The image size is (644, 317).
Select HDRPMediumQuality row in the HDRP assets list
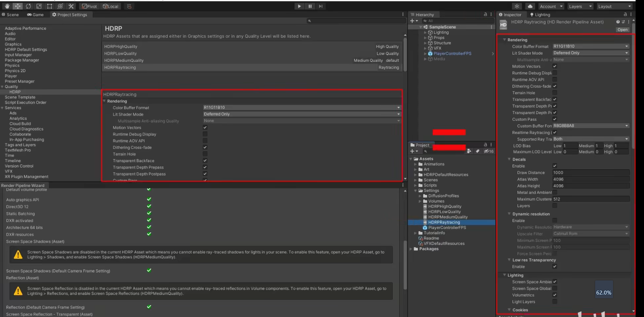pos(251,60)
